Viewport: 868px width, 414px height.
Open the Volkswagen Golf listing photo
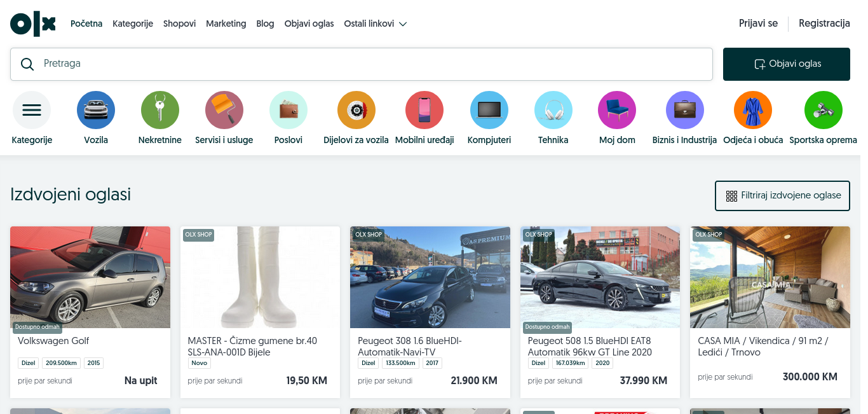point(90,277)
